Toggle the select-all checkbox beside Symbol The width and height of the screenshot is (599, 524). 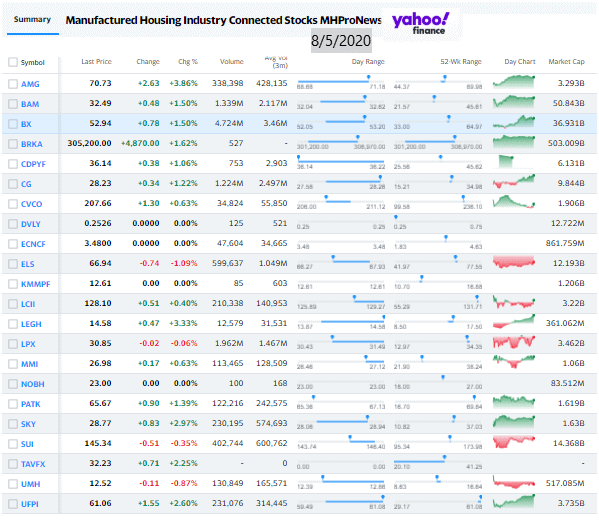[x=13, y=62]
